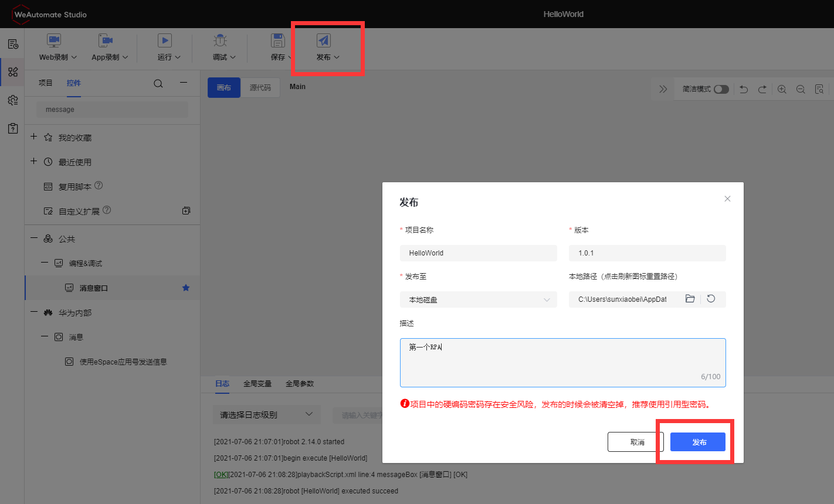This screenshot has width=834, height=504.
Task: Click the 保存 save icon
Action: pyautogui.click(x=278, y=40)
